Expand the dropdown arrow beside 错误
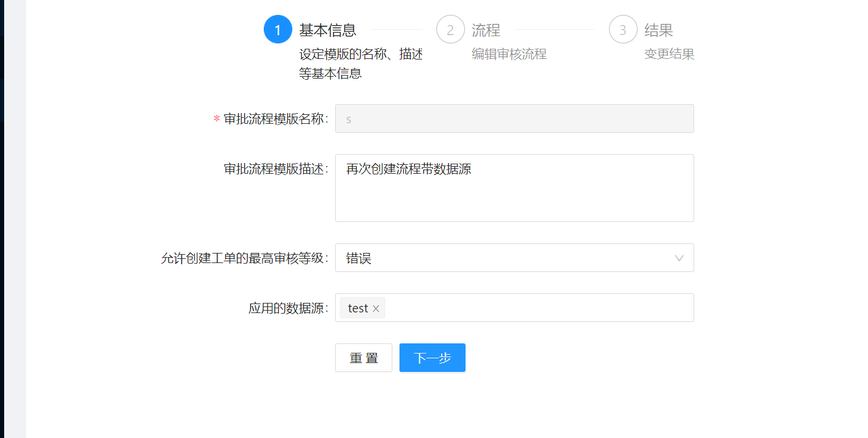The height and width of the screenshot is (438, 868). pyautogui.click(x=679, y=258)
